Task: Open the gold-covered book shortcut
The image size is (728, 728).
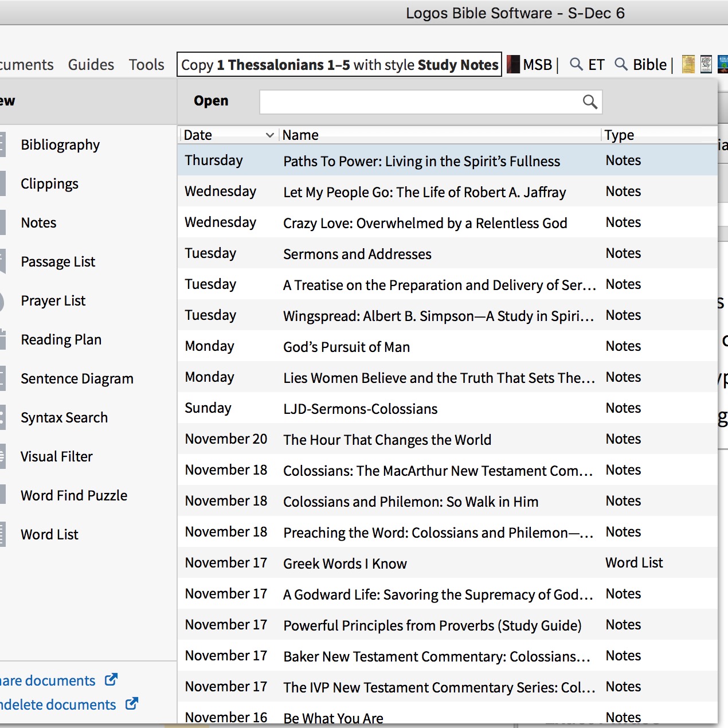Action: 688,64
